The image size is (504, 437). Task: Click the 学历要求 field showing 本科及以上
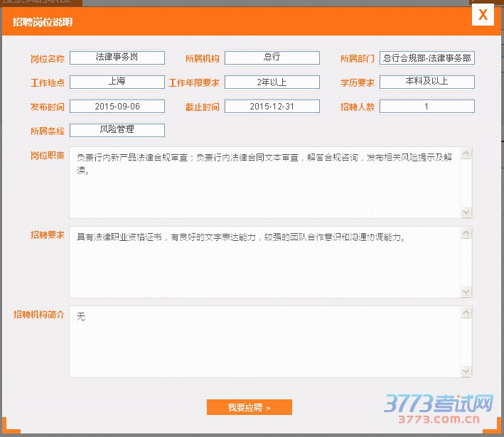click(x=427, y=82)
